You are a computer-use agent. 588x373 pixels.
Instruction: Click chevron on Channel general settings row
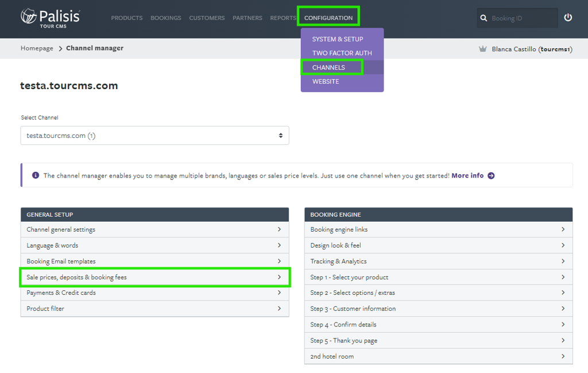280,229
